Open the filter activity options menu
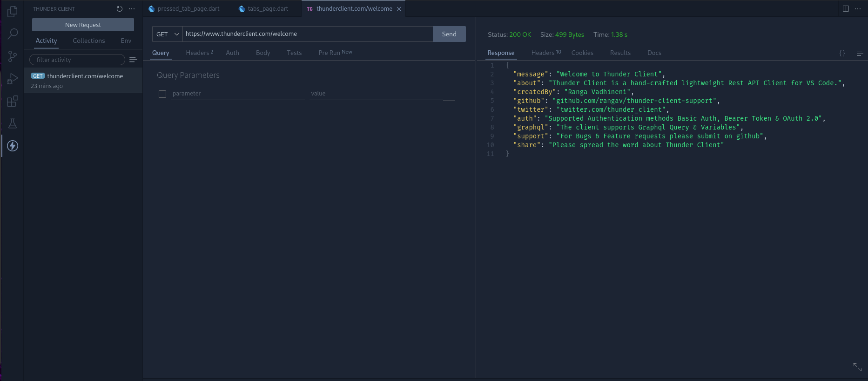This screenshot has height=381, width=868. [x=133, y=60]
